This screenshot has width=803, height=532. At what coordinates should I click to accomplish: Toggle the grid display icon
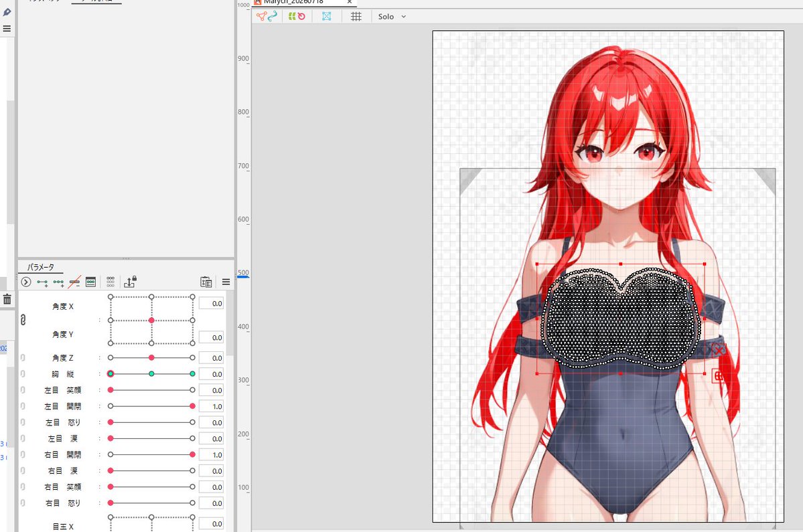[356, 16]
